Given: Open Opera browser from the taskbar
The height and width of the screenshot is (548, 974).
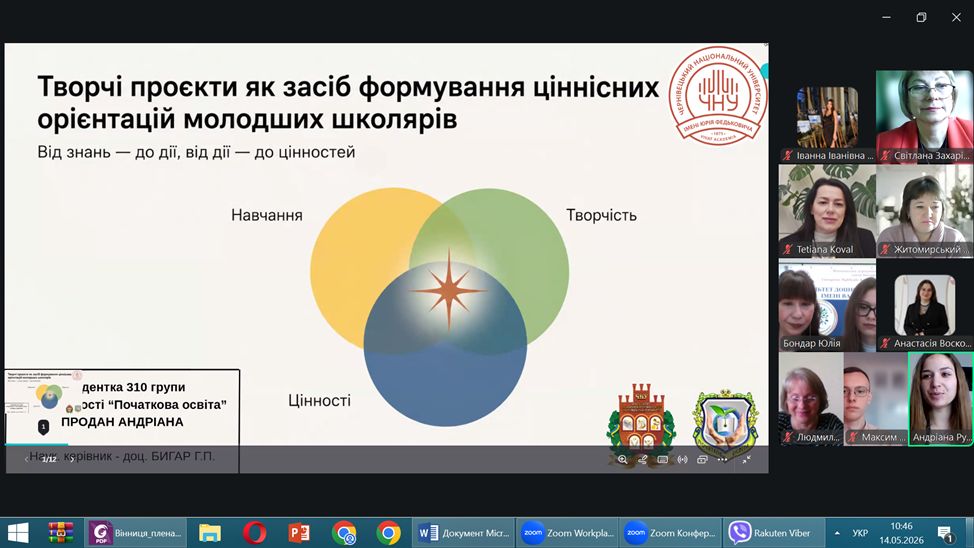Looking at the screenshot, I should coord(254,532).
